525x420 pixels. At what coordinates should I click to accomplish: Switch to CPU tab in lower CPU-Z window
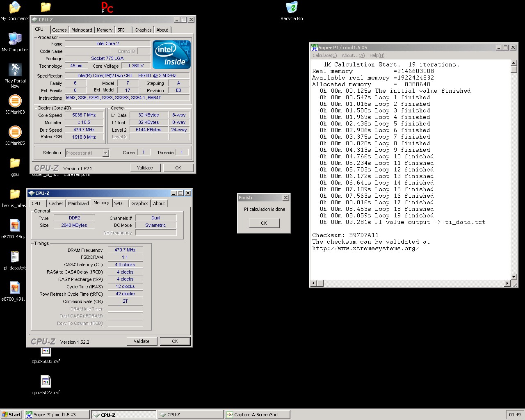[36, 203]
